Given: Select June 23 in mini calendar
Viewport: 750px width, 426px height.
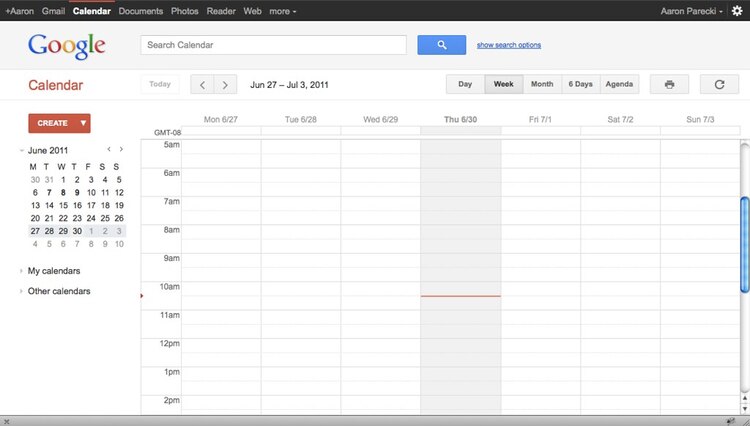Looking at the screenshot, I should (77, 218).
